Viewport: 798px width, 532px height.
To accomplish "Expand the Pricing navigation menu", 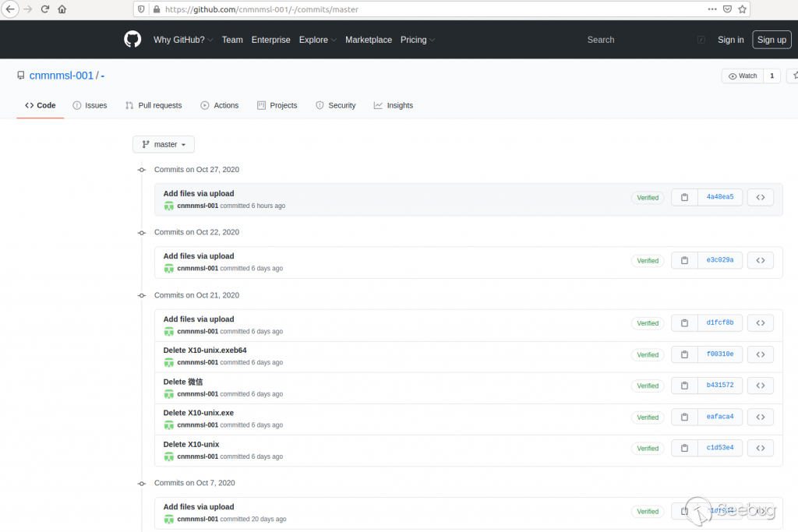I will coord(417,40).
